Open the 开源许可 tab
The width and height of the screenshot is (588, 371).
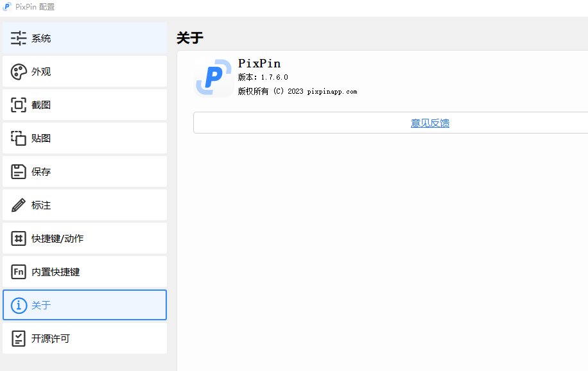pyautogui.click(x=85, y=339)
